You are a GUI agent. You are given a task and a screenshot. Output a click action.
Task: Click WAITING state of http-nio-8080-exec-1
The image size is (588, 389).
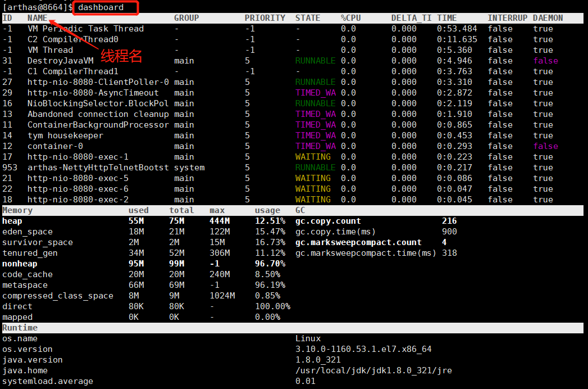pyautogui.click(x=313, y=157)
